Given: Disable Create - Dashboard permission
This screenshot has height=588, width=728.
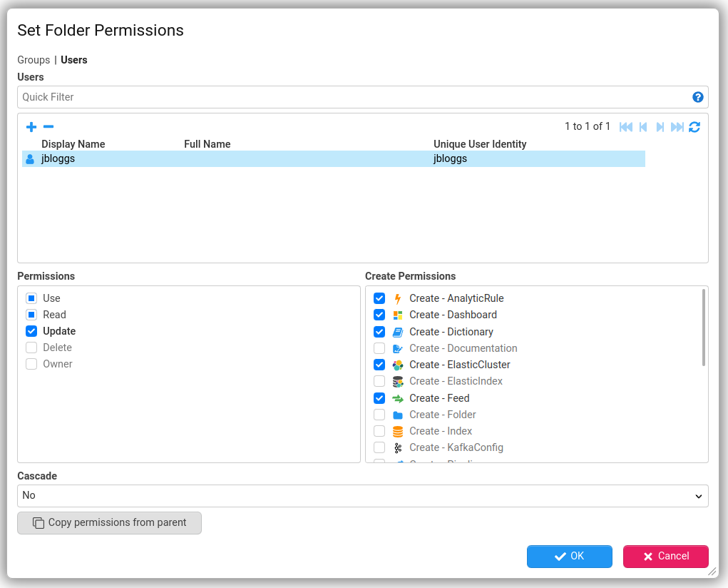Looking at the screenshot, I should [x=379, y=315].
